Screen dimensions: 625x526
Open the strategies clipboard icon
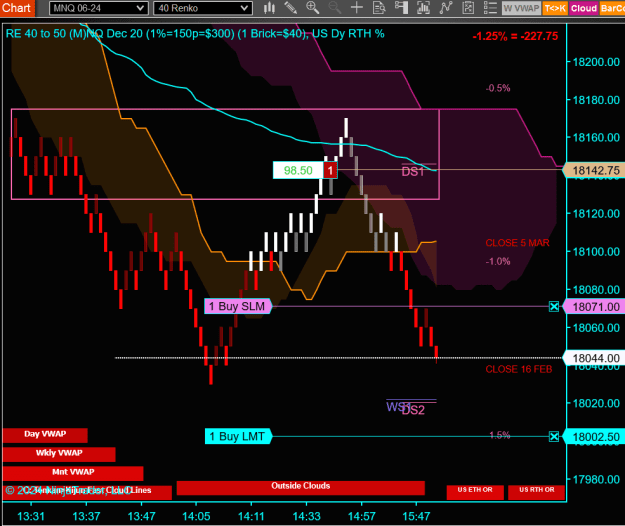click(468, 8)
